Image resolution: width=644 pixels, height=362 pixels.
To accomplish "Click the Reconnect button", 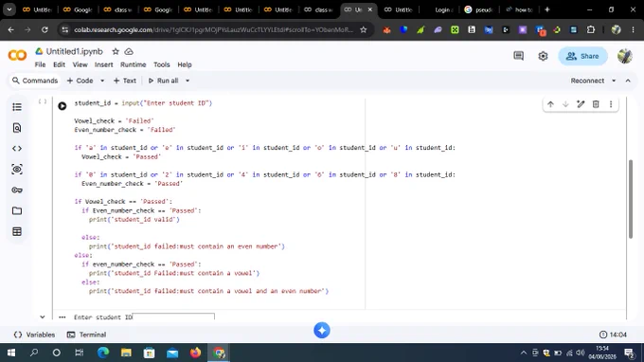I will click(x=587, y=81).
